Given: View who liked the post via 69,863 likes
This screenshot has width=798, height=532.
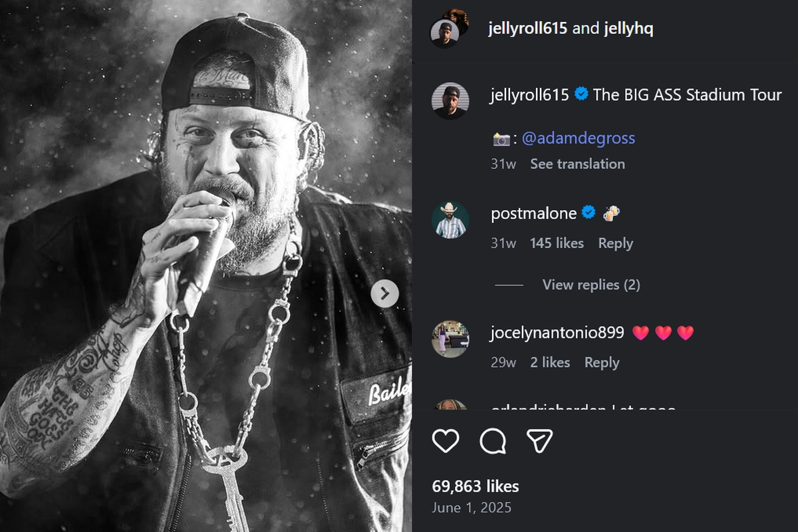Looking at the screenshot, I should tap(475, 486).
